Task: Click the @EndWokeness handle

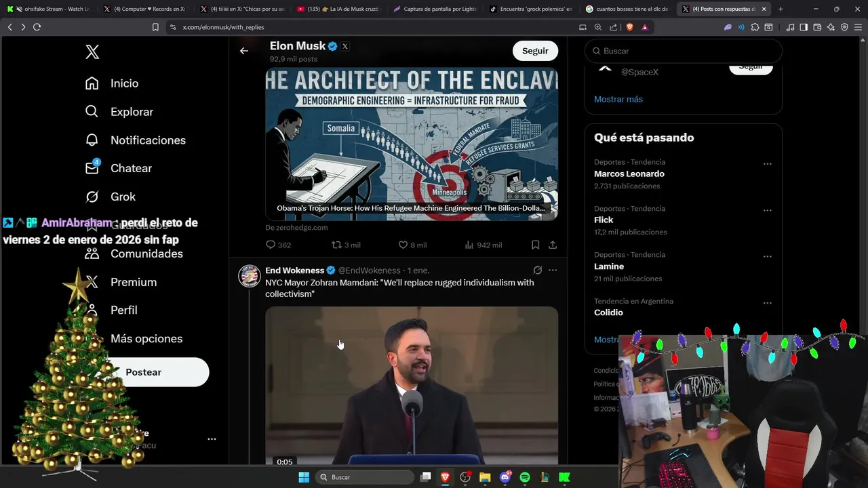Action: click(369, 270)
